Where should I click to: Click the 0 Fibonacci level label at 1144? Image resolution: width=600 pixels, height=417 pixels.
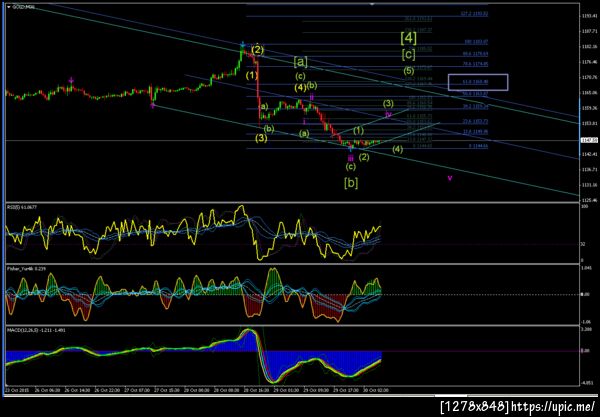[x=478, y=146]
